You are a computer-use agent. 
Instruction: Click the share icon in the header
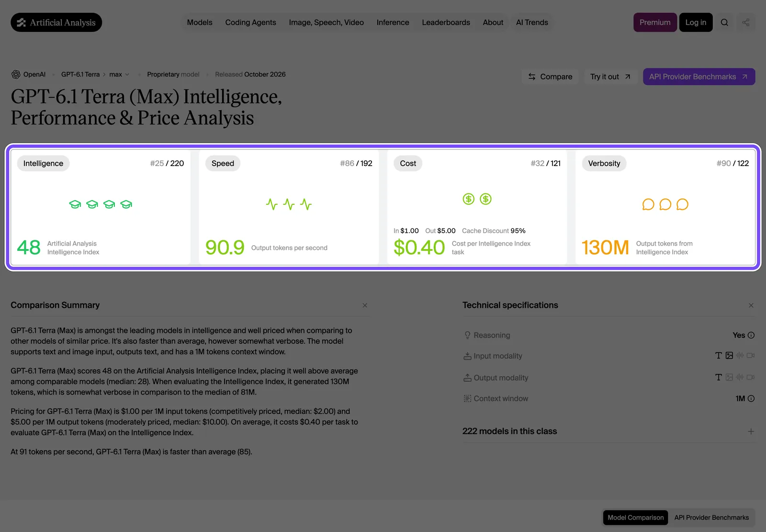point(745,23)
